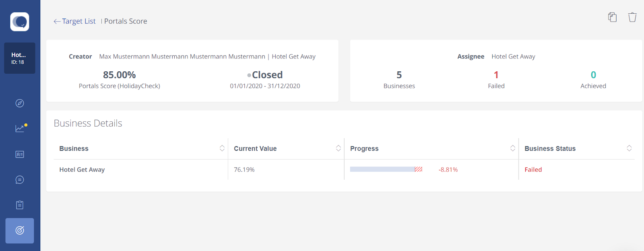
Task: Click the Hotel Get Away progress bar
Action: click(x=386, y=169)
